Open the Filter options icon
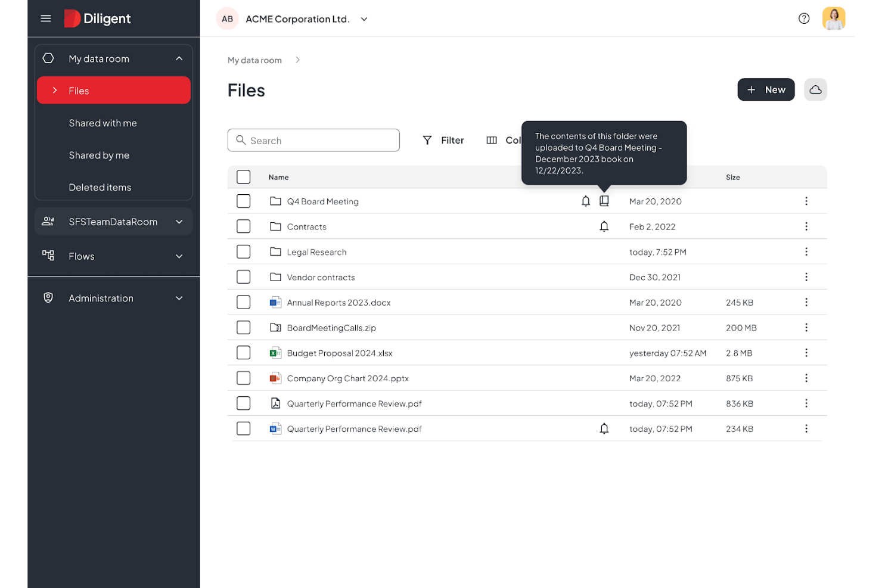882x588 pixels. click(427, 140)
